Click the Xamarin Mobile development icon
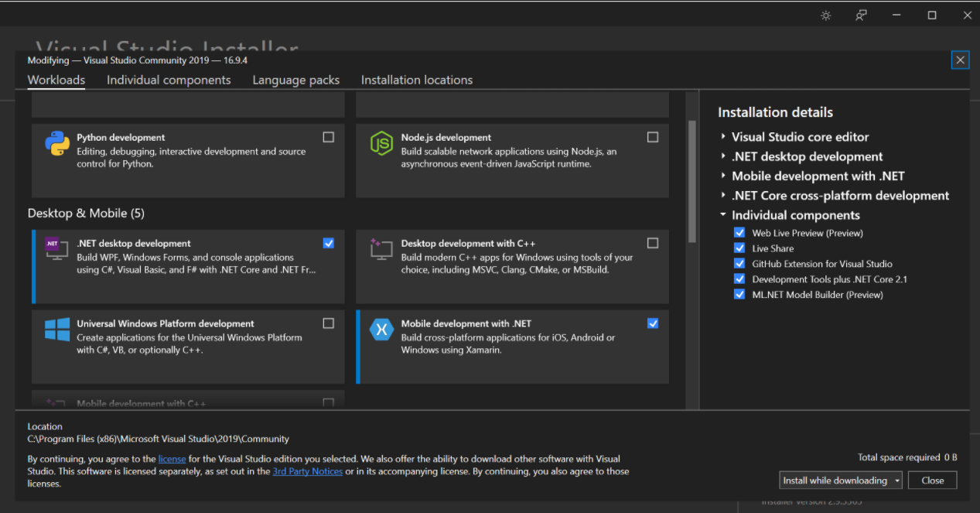Image resolution: width=980 pixels, height=513 pixels. click(x=381, y=330)
